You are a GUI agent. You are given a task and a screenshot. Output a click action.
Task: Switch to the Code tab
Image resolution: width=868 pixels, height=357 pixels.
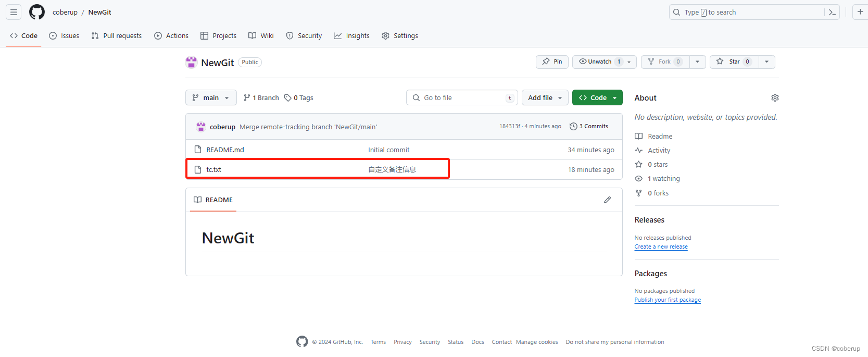tap(23, 36)
